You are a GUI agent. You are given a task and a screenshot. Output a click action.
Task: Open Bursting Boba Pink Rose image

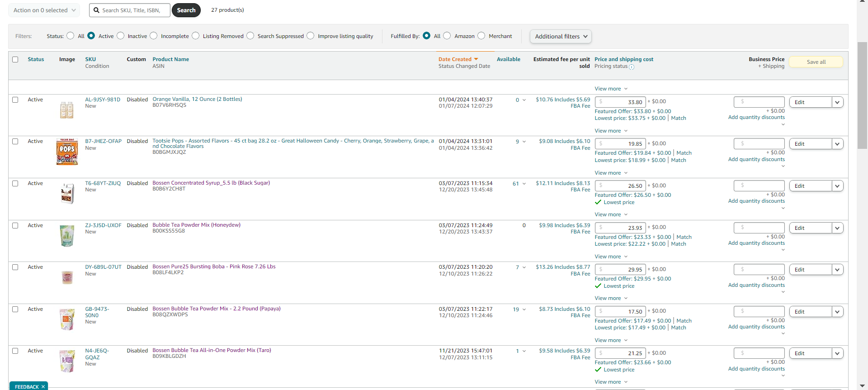[67, 277]
